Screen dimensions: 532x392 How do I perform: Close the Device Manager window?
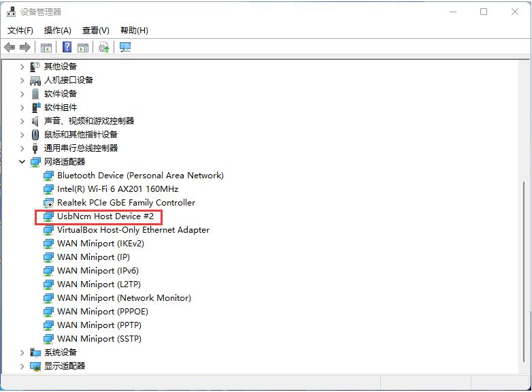coord(515,12)
